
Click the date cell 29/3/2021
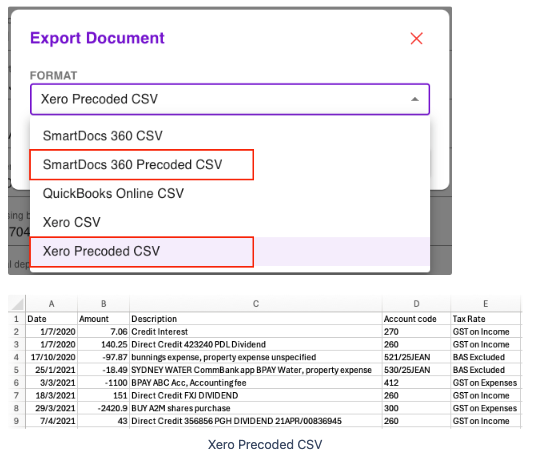[x=51, y=408]
